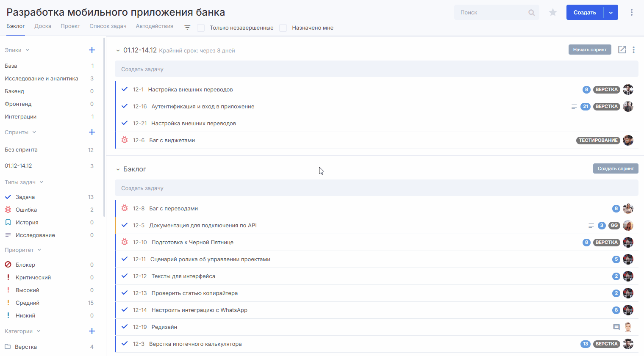Click the search magnifier icon
644x356 pixels.
(x=531, y=13)
